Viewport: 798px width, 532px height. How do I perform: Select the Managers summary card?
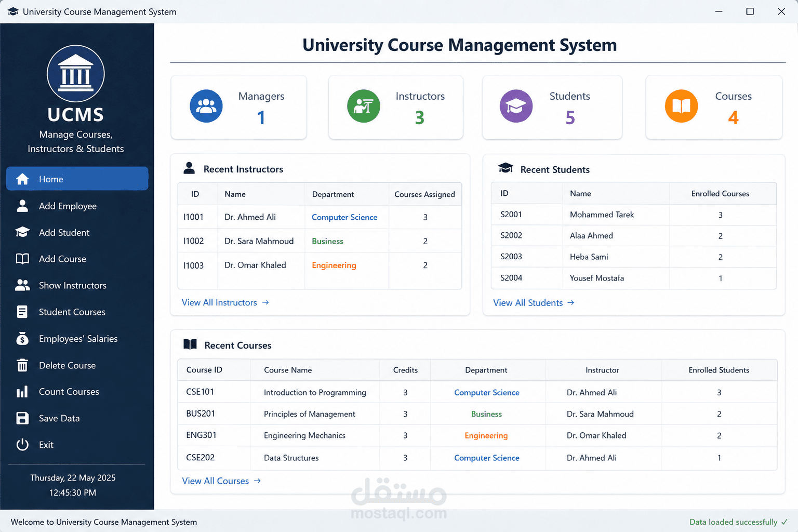(x=239, y=107)
